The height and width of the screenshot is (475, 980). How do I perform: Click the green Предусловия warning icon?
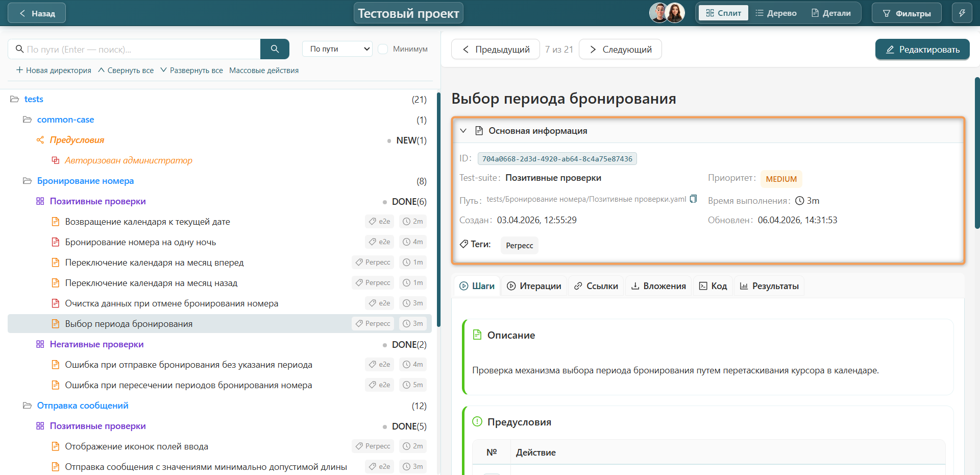[477, 422]
